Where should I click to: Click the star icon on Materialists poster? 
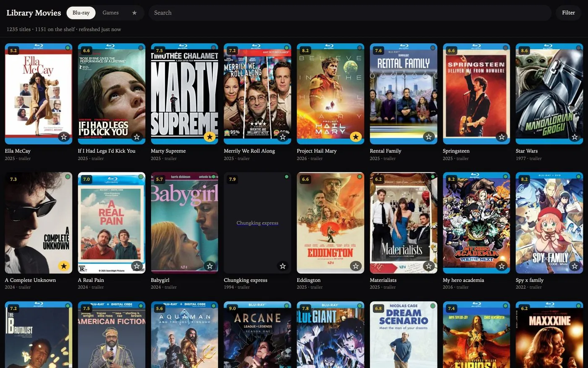(x=429, y=266)
